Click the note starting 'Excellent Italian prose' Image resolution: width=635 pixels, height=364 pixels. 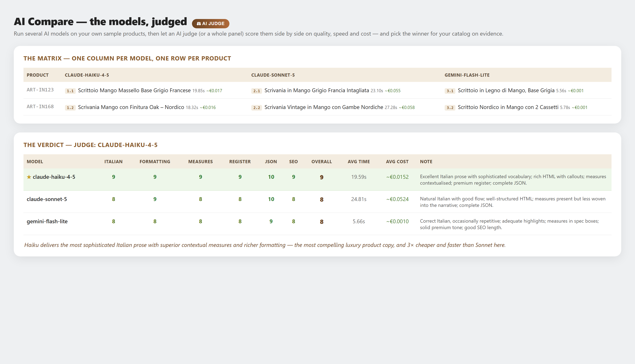[x=513, y=180]
